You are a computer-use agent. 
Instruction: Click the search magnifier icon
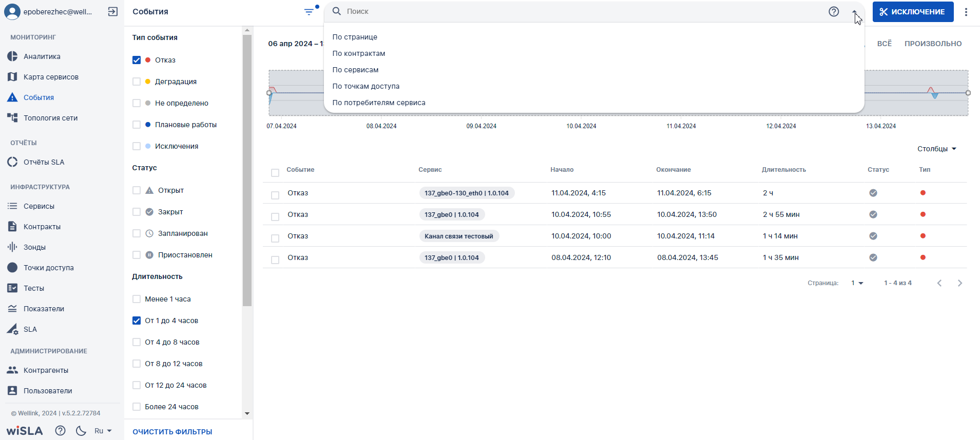[x=337, y=11]
